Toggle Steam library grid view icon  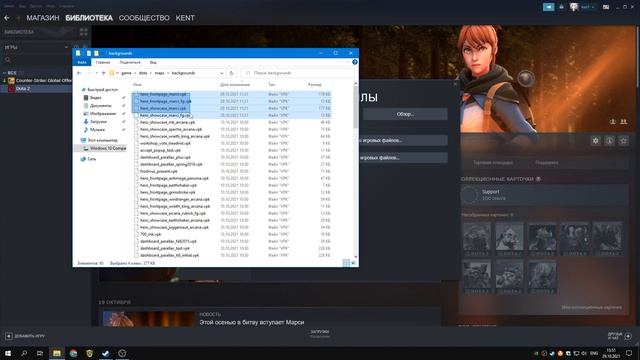[84, 32]
